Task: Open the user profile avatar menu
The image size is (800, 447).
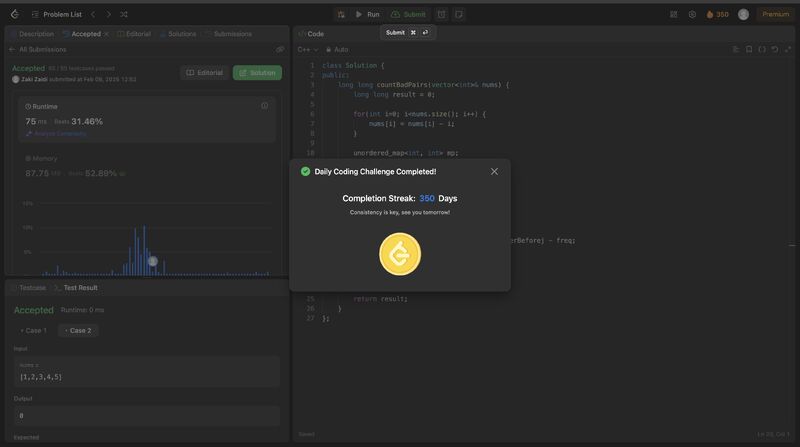Action: pyautogui.click(x=743, y=14)
